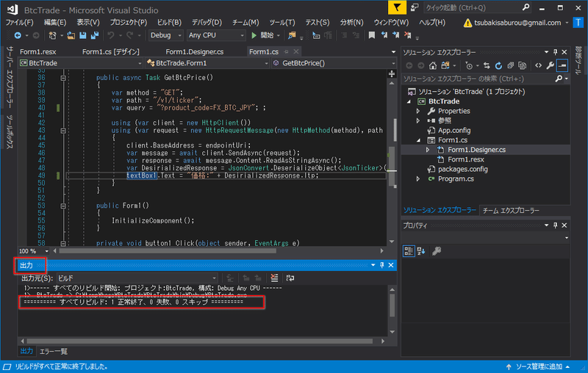The image size is (588, 373).
Task: Click the View Code icon in Solution Explorer
Action: (x=537, y=65)
